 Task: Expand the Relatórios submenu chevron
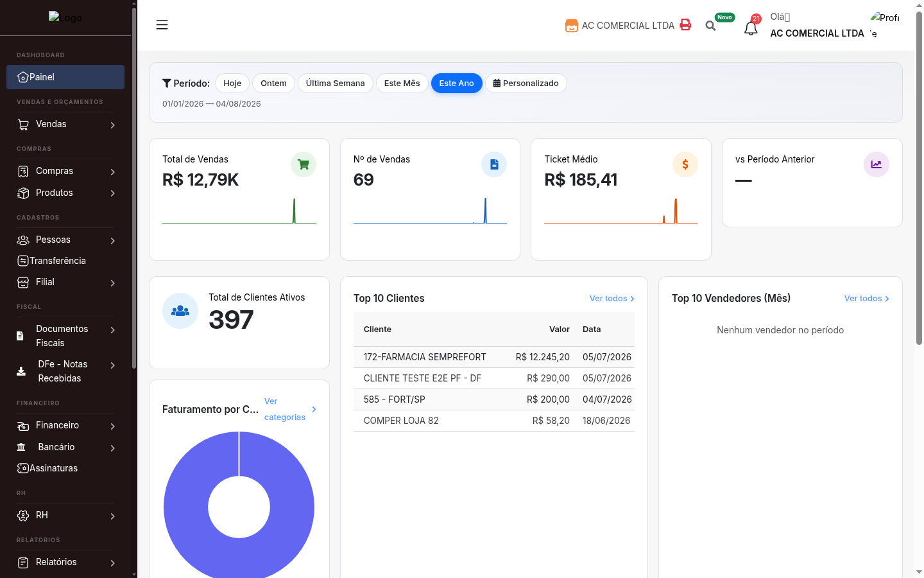click(x=112, y=563)
